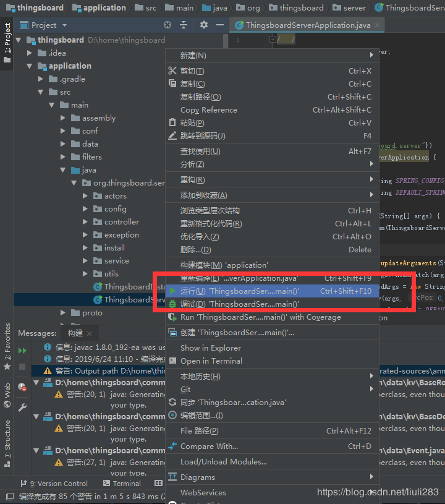Click the Diagrams icon

pyautogui.click(x=172, y=477)
